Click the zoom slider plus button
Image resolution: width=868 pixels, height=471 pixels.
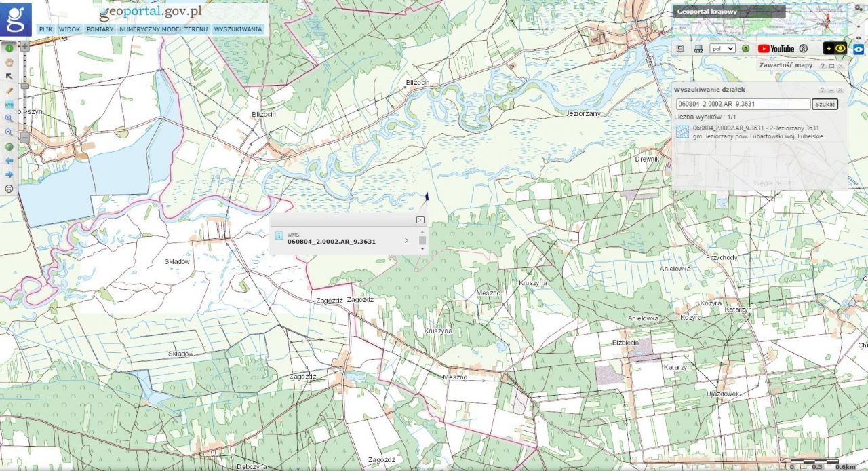click(x=24, y=47)
